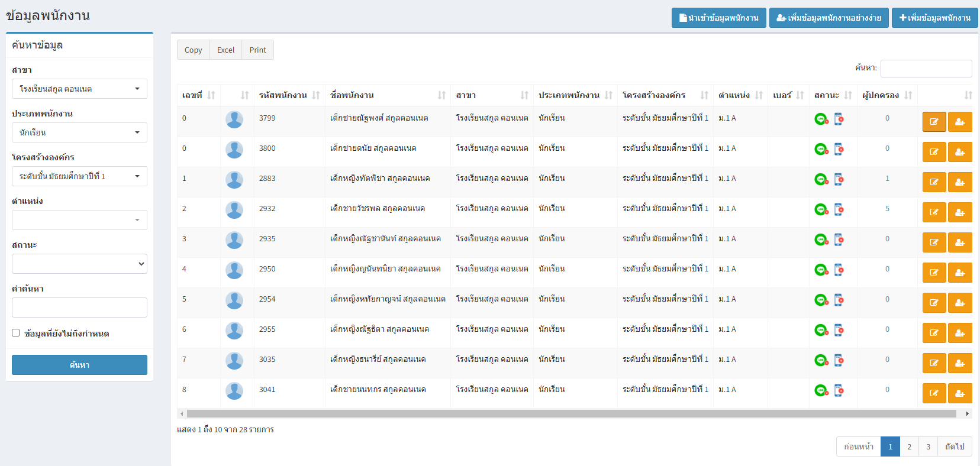This screenshot has width=980, height=466.
Task: Click the นำเข้าข้อมูลพนักงาน import button
Action: (719, 18)
